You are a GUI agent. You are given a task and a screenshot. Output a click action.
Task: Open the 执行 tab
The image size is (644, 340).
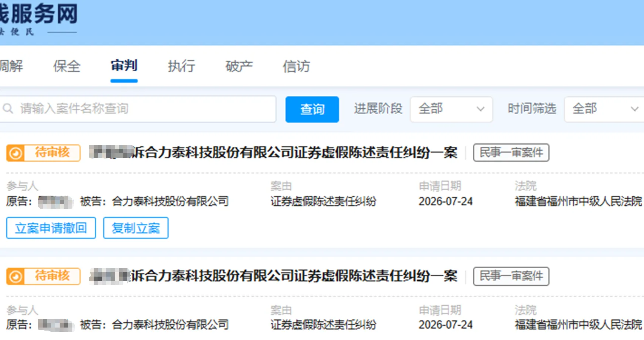tap(182, 66)
